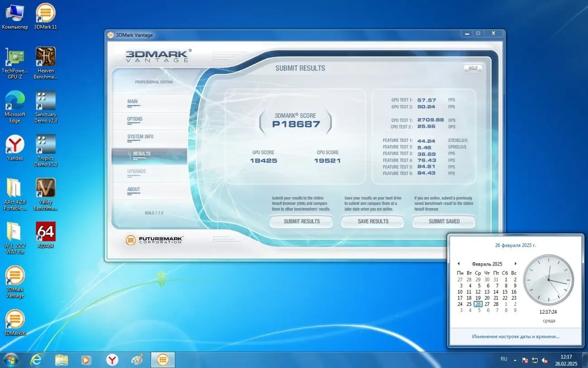Screen dimensions: 588x368
Task: Go to previous month in the calendar
Action: (459, 264)
